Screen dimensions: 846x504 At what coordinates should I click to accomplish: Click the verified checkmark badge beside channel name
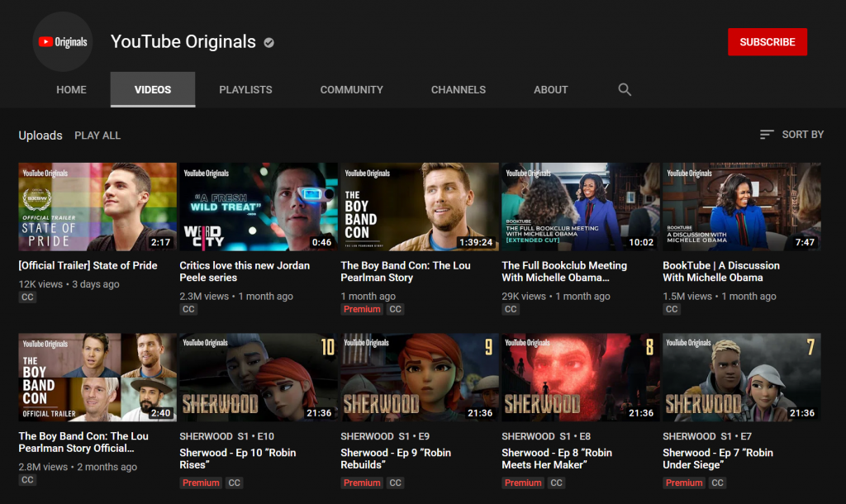tap(269, 43)
